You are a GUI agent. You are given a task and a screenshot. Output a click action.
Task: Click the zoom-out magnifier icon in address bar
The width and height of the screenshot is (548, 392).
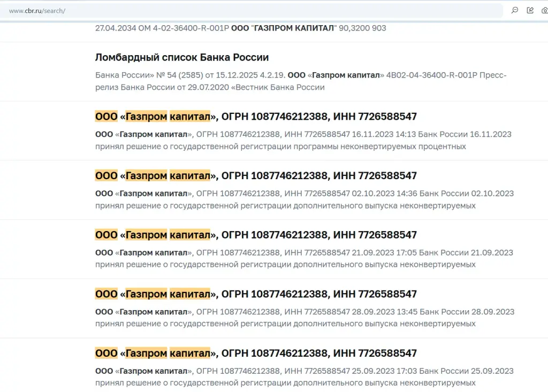click(x=514, y=11)
